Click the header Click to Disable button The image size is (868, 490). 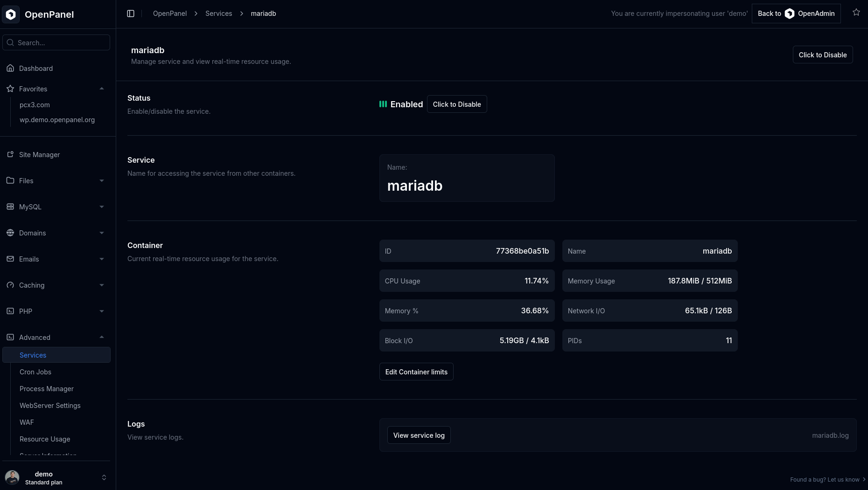823,55
